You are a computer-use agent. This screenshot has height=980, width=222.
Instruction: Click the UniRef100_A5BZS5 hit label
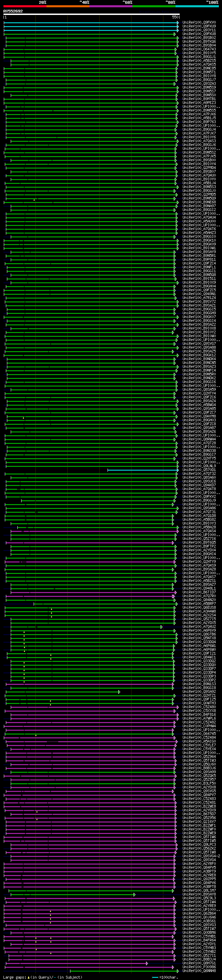(x=199, y=60)
